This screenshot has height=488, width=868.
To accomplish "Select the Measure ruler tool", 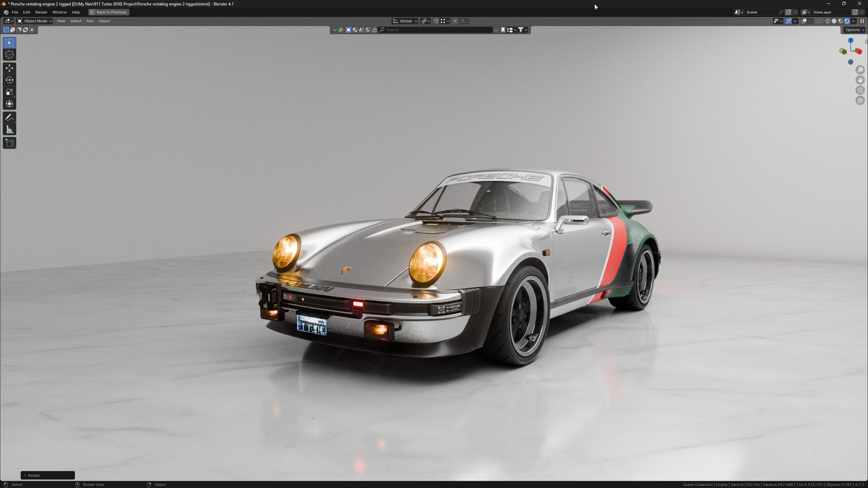I will (9, 129).
